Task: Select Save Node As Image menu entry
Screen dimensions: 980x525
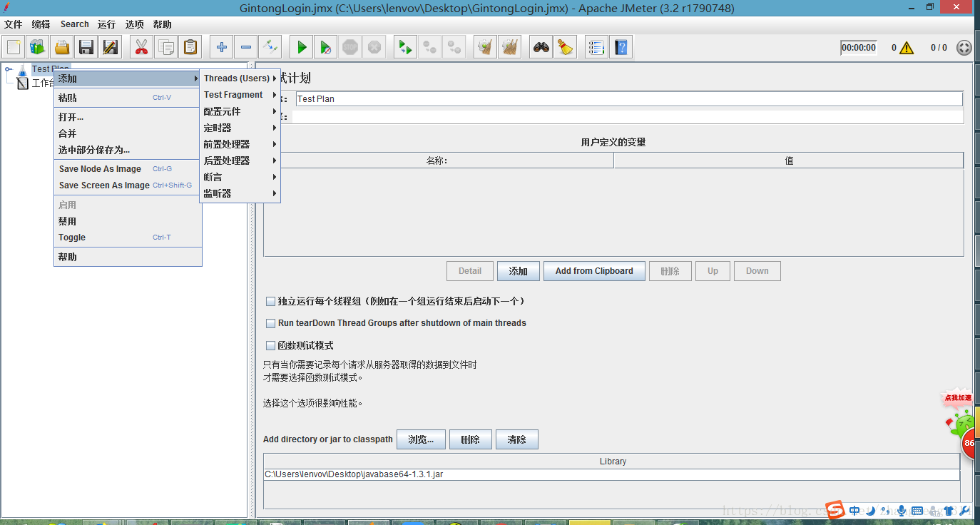Action: coord(128,169)
